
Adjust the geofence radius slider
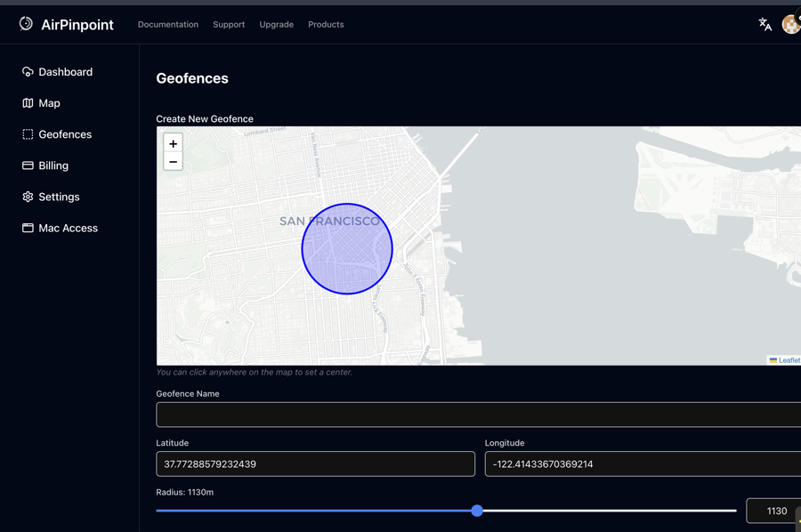pos(477,511)
